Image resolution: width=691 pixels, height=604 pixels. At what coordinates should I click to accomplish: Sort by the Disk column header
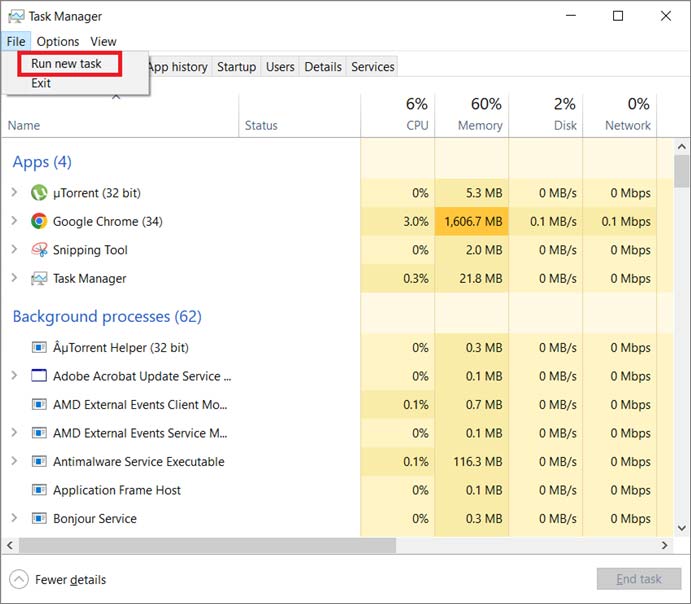pos(546,116)
